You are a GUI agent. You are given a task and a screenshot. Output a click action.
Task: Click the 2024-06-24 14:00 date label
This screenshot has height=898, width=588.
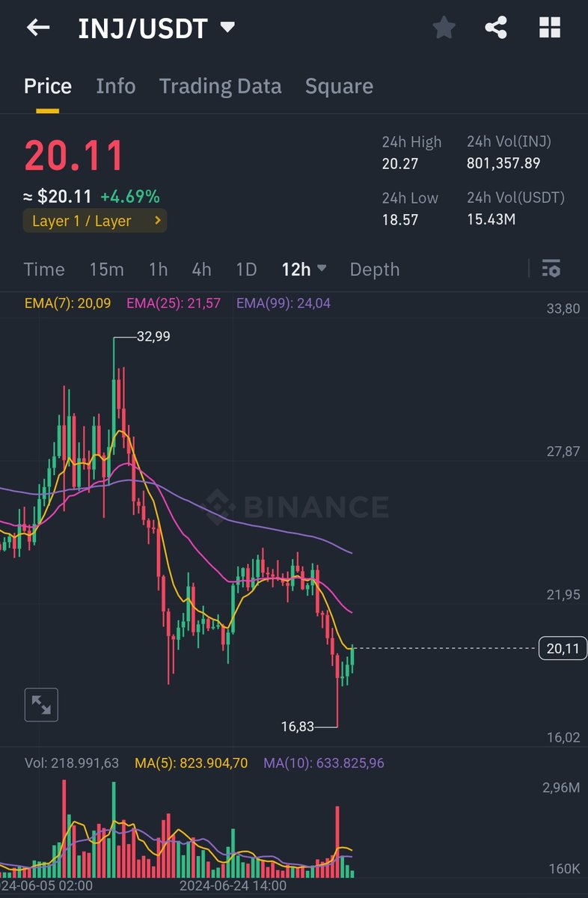233,886
